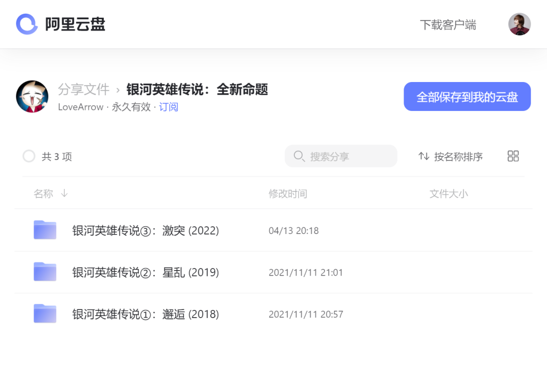Open folder 银河英雄传说②：星乱 (2019)
Screen dimensions: 547x392
[x=145, y=272]
